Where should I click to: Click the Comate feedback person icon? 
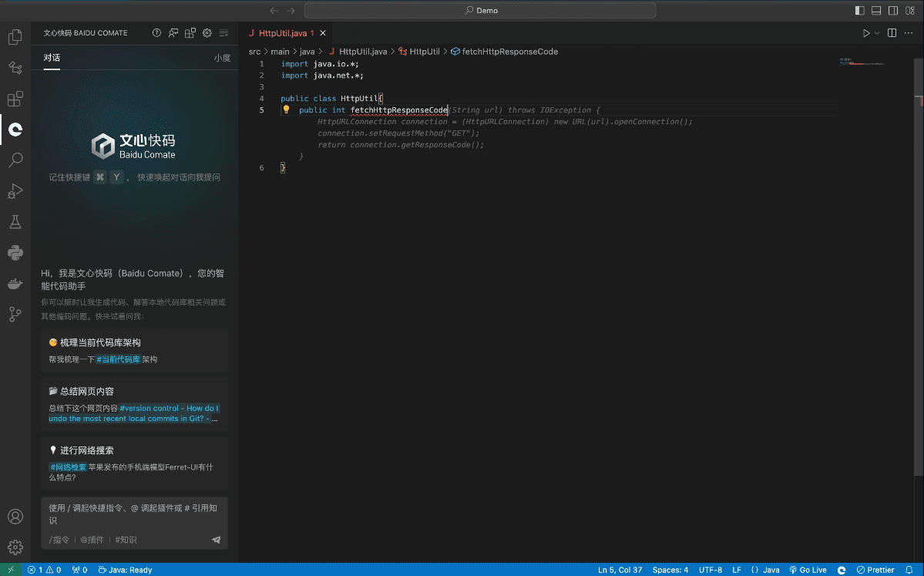click(x=173, y=33)
